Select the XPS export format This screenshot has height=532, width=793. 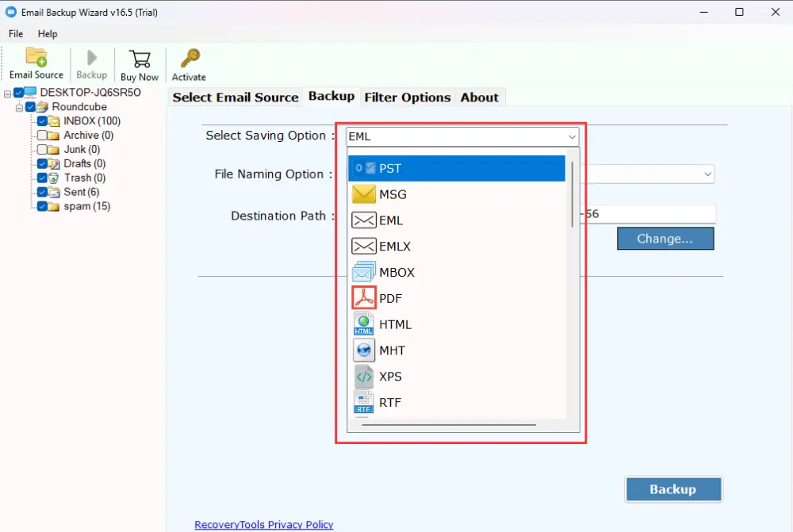click(x=388, y=376)
